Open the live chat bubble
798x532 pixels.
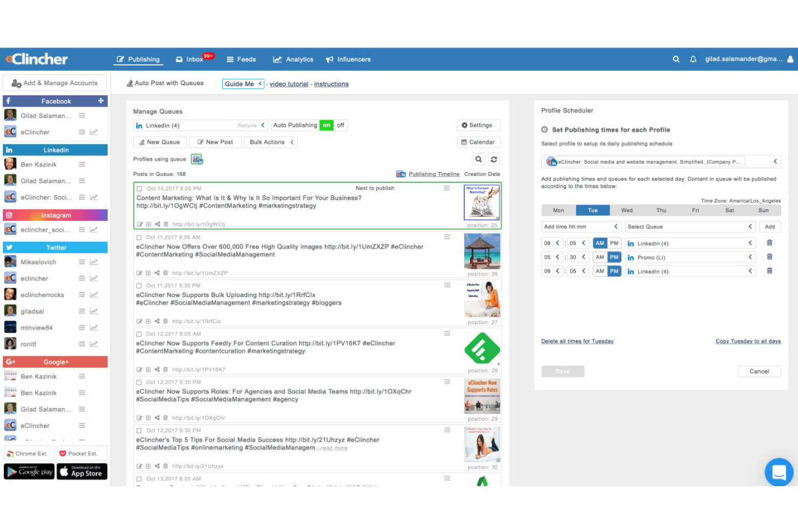[779, 472]
